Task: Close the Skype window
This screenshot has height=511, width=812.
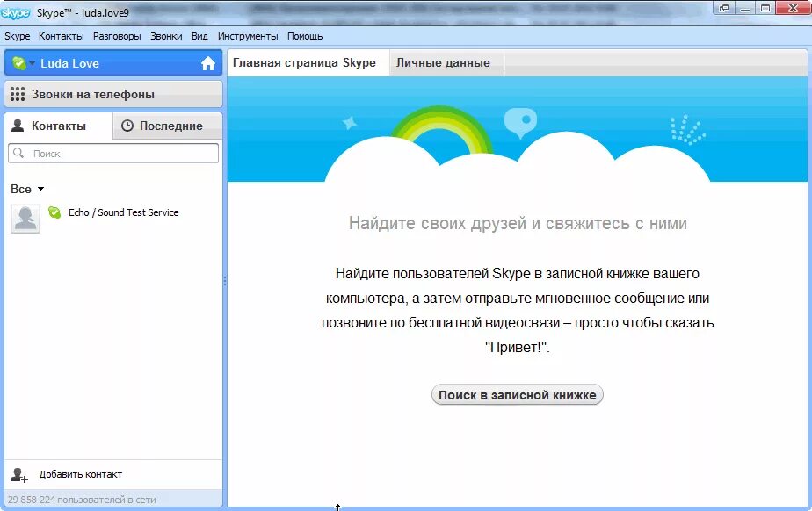Action: click(793, 8)
